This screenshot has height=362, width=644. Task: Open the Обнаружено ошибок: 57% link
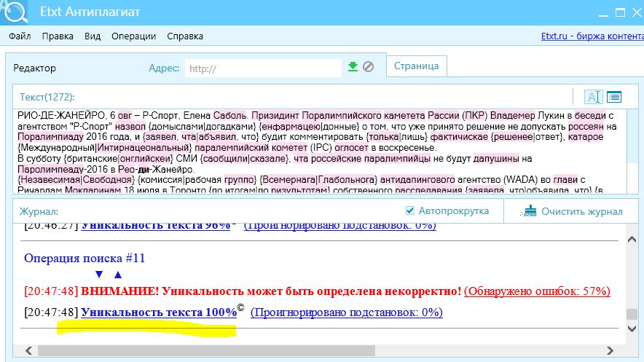[x=537, y=291]
